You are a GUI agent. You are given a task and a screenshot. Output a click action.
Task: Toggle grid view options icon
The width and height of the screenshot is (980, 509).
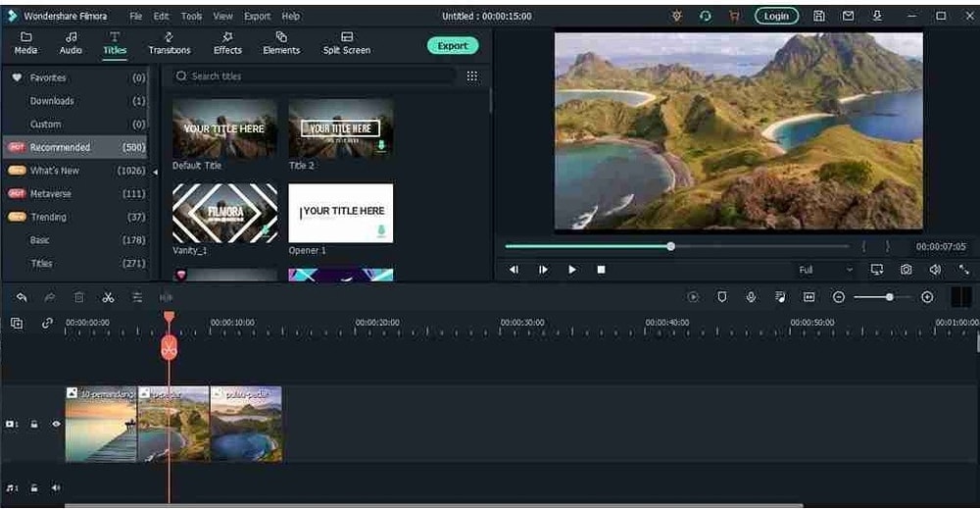tap(472, 76)
